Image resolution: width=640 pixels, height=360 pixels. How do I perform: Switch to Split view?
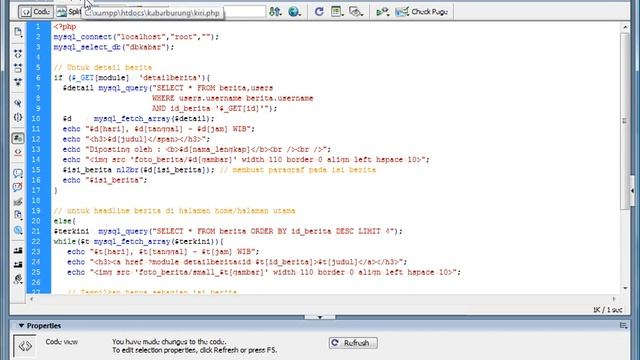(69, 12)
